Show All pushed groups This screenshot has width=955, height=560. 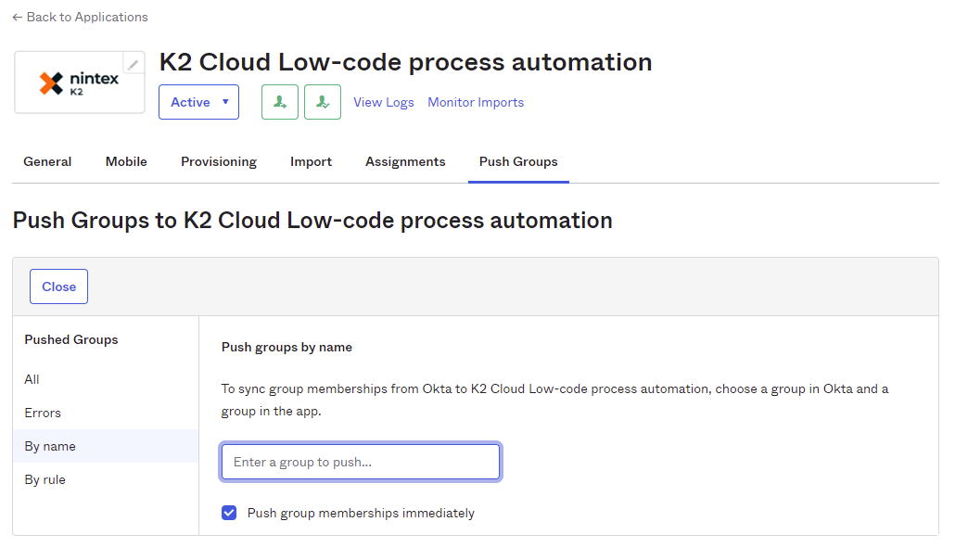[32, 379]
